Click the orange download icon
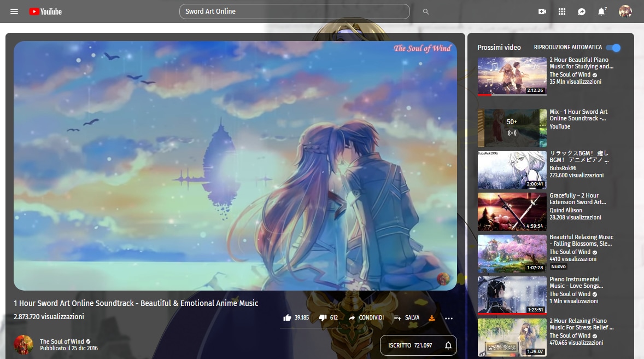644x359 pixels. point(432,317)
